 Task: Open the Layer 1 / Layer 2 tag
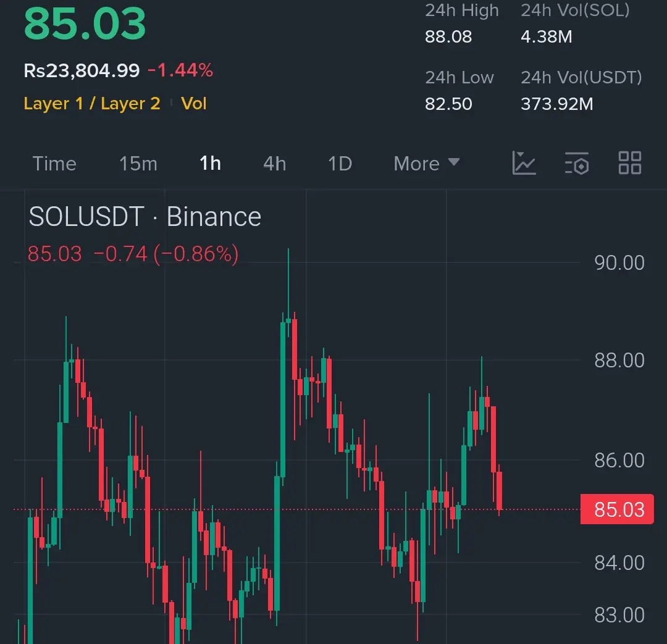[x=92, y=103]
